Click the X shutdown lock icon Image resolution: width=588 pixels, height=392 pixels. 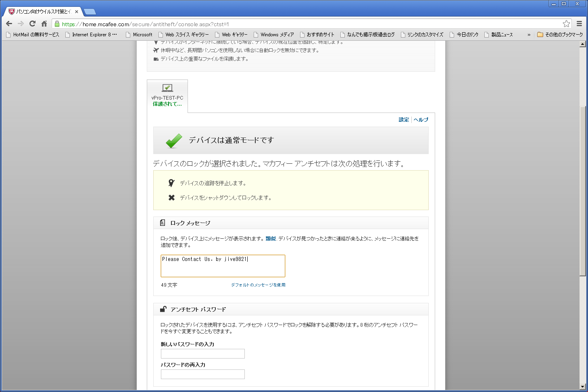pyautogui.click(x=171, y=198)
